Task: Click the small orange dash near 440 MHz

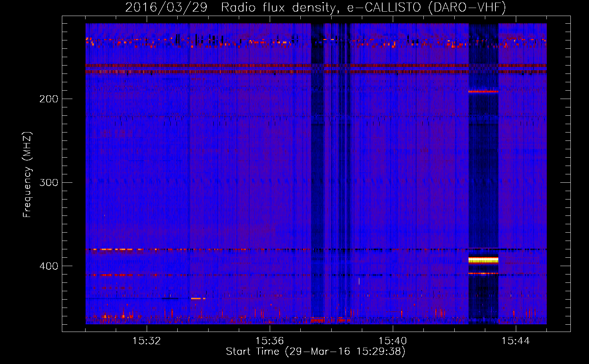Action: 198,298
